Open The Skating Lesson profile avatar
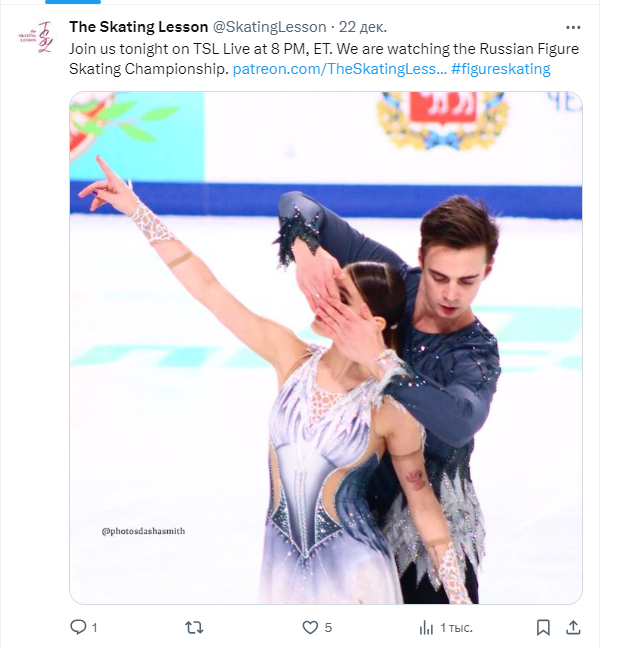618x649 pixels. click(x=36, y=37)
